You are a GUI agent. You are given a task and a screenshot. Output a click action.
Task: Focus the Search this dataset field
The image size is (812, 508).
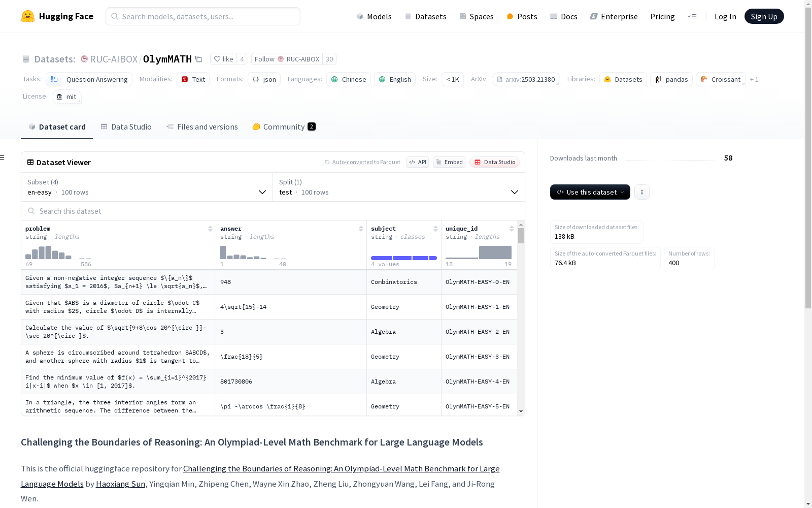pos(273,211)
